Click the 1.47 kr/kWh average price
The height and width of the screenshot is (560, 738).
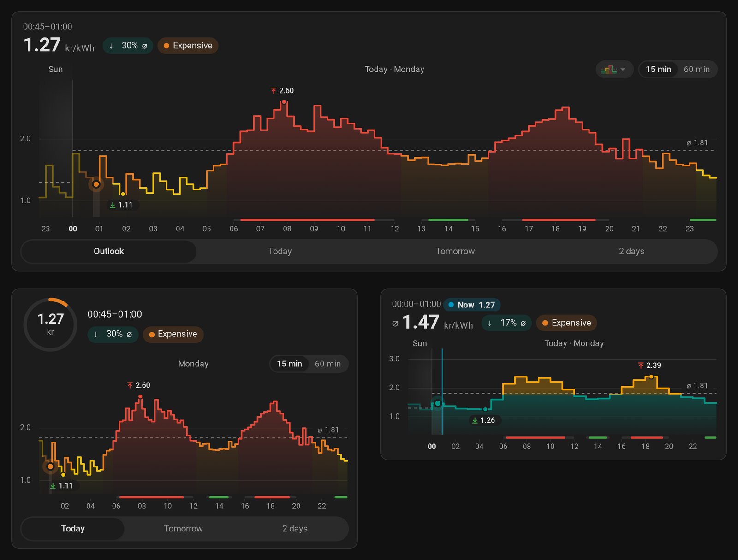coord(433,322)
